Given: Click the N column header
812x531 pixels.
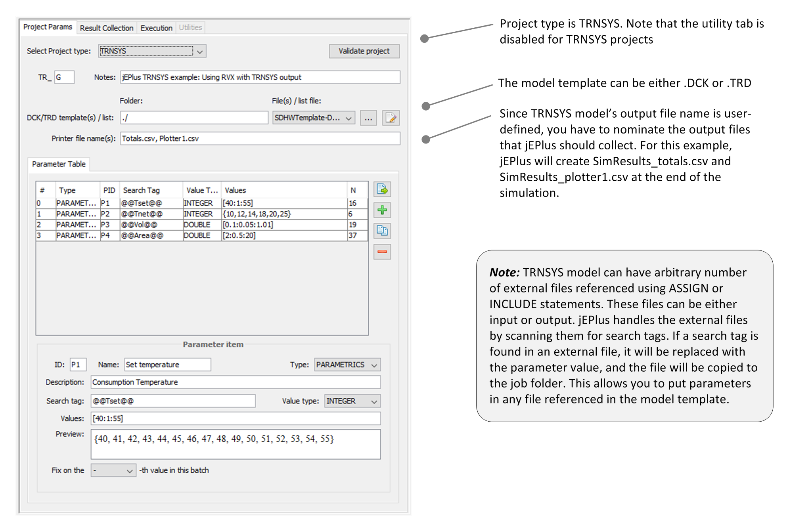Looking at the screenshot, I should 357,190.
